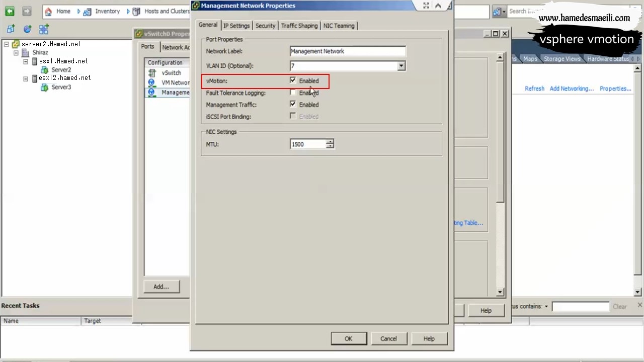Click the vSwitch0 scrollbar up arrow

500,58
